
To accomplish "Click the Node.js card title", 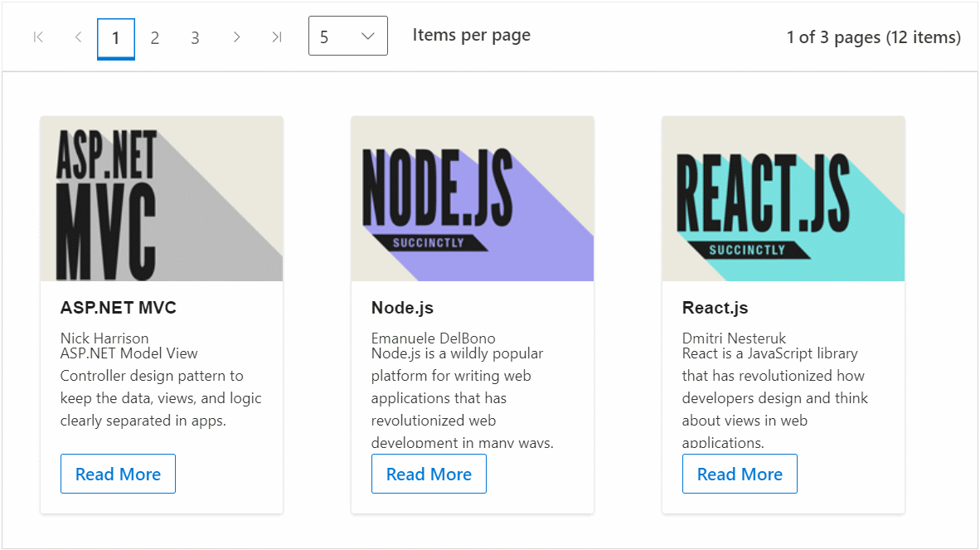I will (402, 308).
